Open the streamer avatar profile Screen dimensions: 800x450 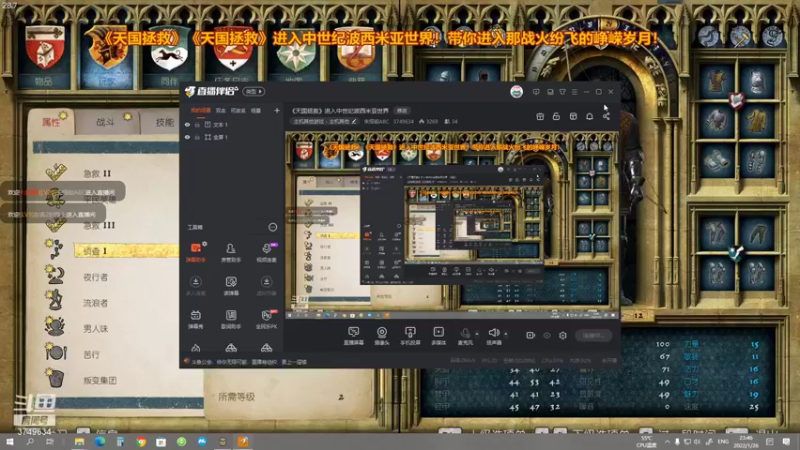(x=516, y=92)
